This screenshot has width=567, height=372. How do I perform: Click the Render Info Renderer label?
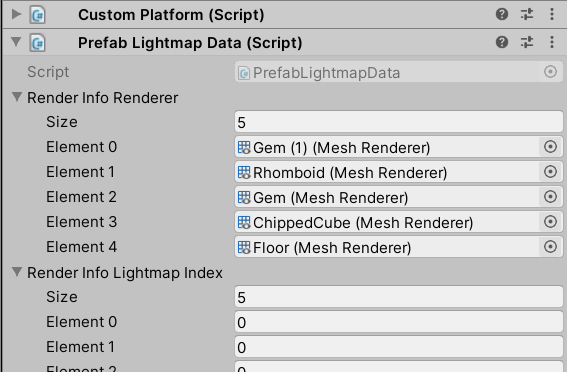[x=103, y=98]
